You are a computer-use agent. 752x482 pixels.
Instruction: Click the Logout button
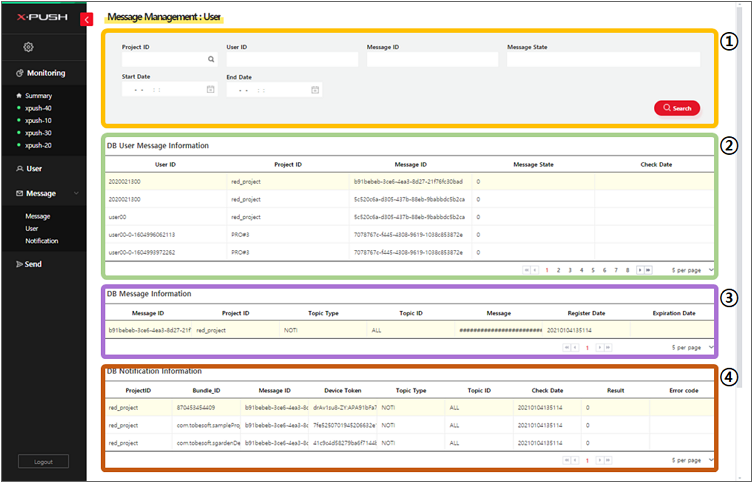click(43, 461)
